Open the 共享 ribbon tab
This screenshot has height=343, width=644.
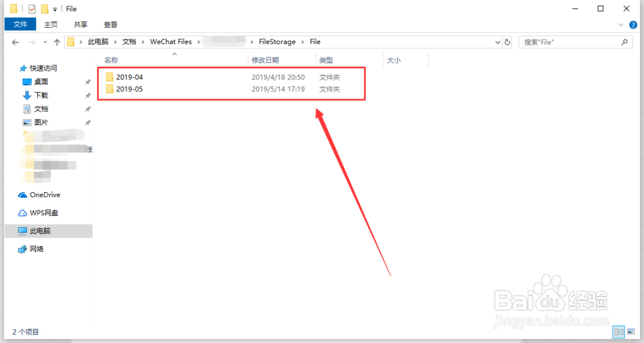point(80,24)
